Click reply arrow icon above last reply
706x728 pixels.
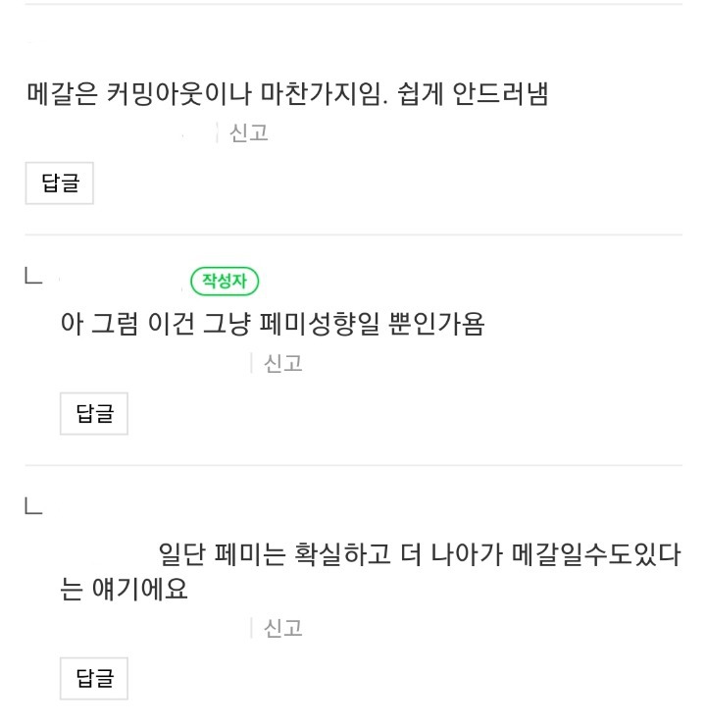click(33, 508)
